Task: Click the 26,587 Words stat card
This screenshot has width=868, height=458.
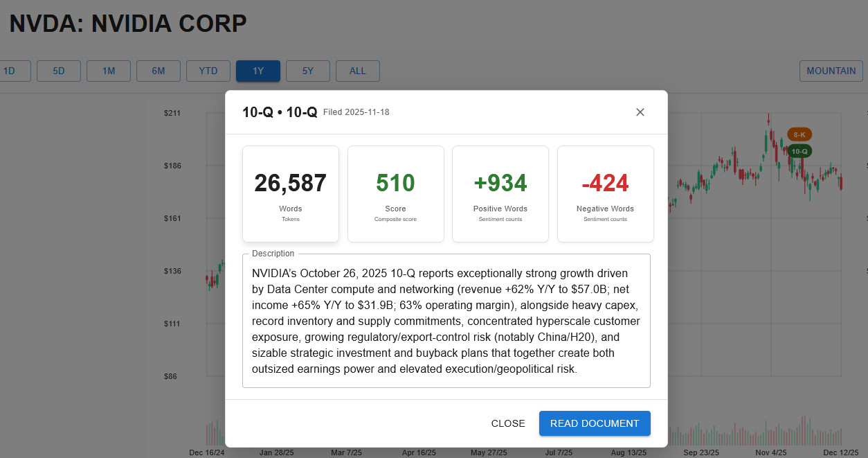Action: tap(291, 194)
